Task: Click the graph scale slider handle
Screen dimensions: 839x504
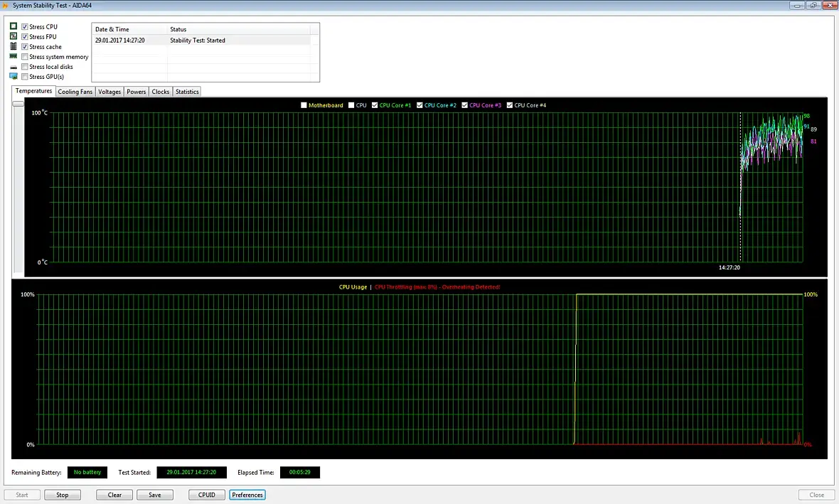Action: click(x=18, y=103)
